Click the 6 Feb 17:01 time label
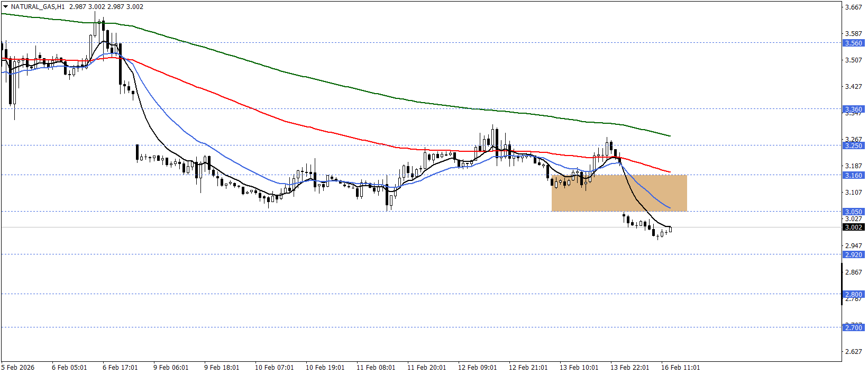The height and width of the screenshot is (374, 868). pos(120,368)
